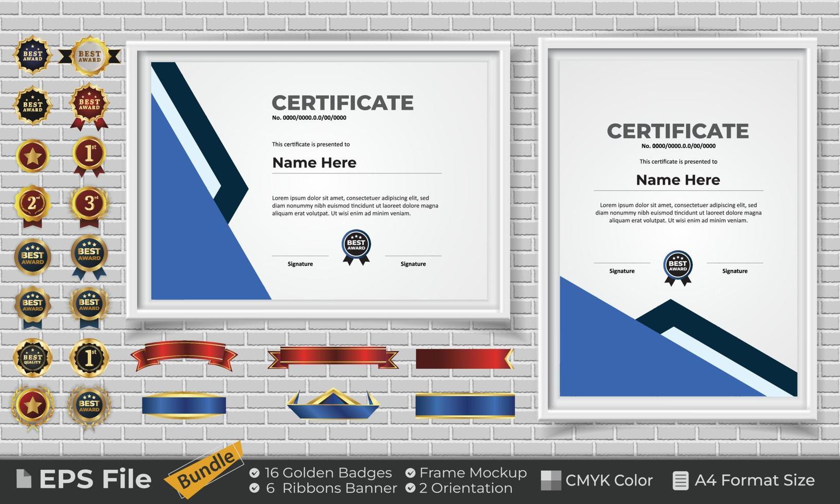840x504 pixels.
Task: Click the checkmark beside 2 Orientation
Action: tap(410, 488)
